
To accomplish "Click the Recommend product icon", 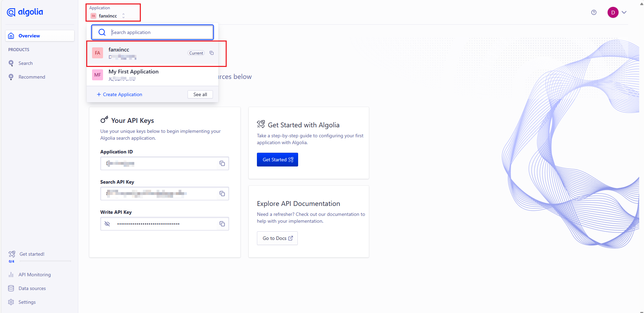I will pyautogui.click(x=11, y=77).
